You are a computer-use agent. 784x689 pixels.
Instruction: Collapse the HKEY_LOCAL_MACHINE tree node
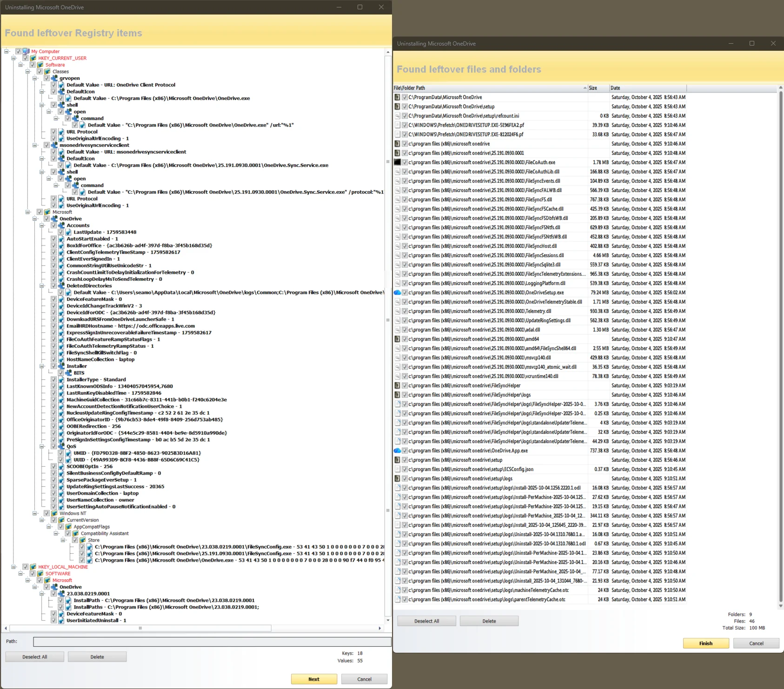[13, 567]
